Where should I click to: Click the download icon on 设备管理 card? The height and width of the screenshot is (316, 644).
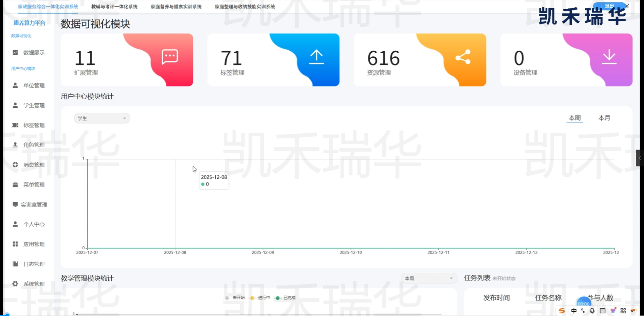coord(609,57)
